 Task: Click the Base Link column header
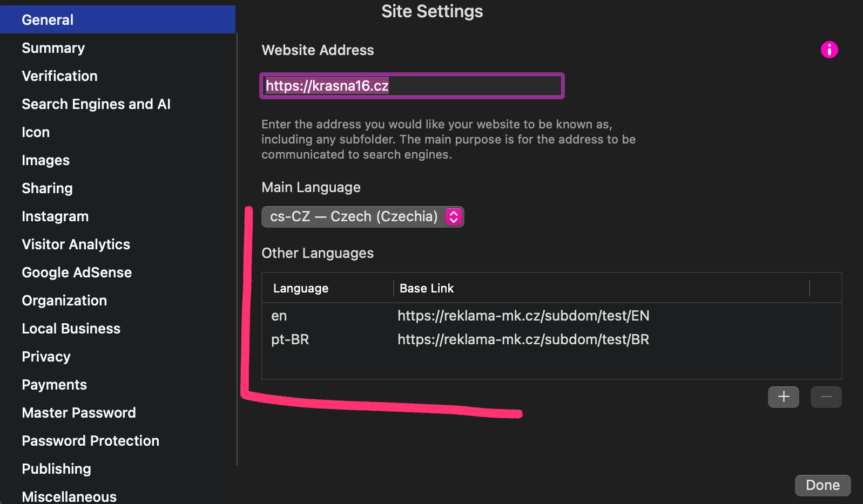pyautogui.click(x=427, y=288)
